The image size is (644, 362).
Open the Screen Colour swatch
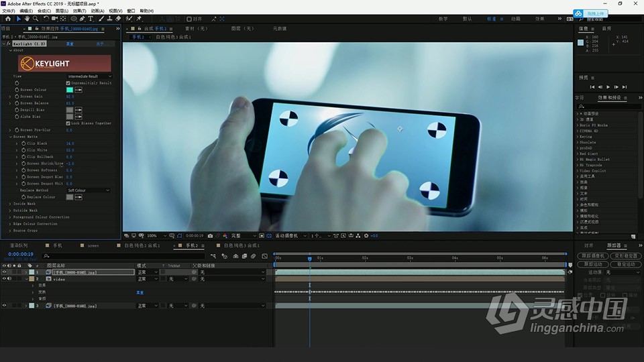click(x=70, y=90)
